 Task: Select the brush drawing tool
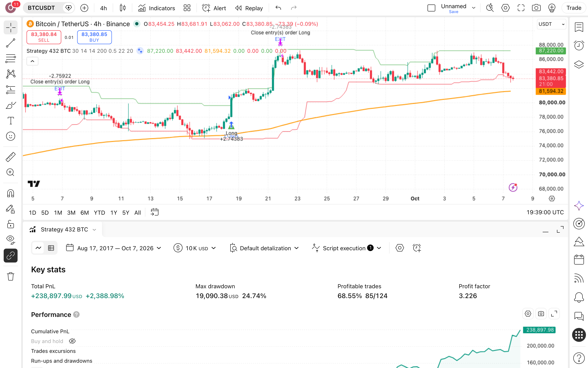(10, 105)
